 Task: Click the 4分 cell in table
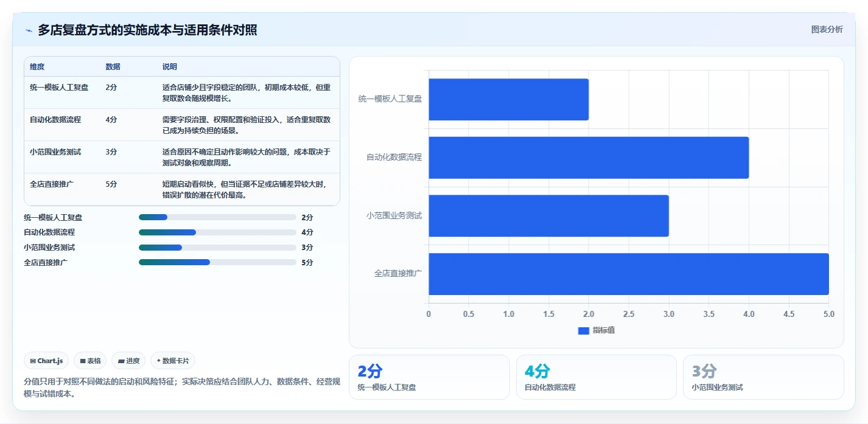(111, 120)
